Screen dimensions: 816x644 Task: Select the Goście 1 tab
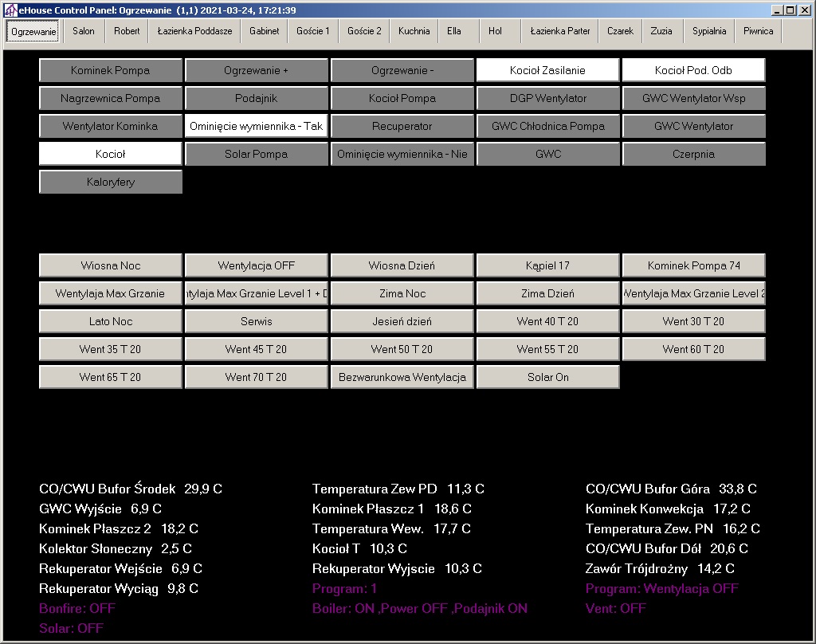312,31
